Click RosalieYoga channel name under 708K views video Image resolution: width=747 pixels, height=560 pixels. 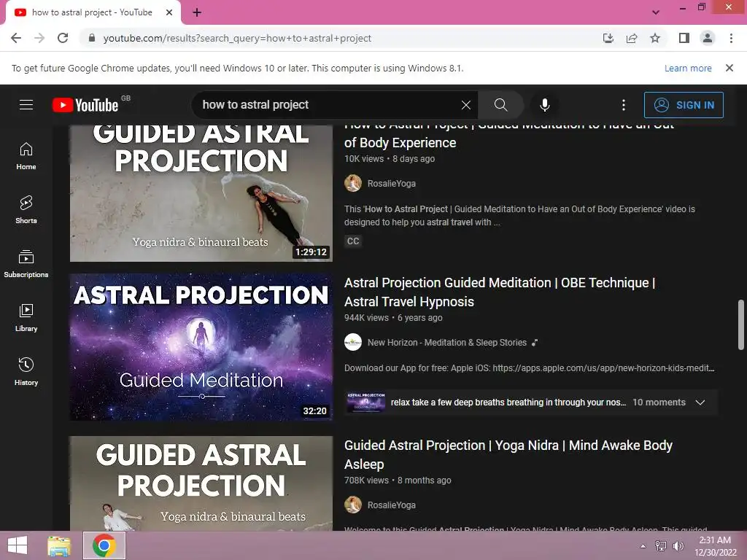click(x=392, y=505)
